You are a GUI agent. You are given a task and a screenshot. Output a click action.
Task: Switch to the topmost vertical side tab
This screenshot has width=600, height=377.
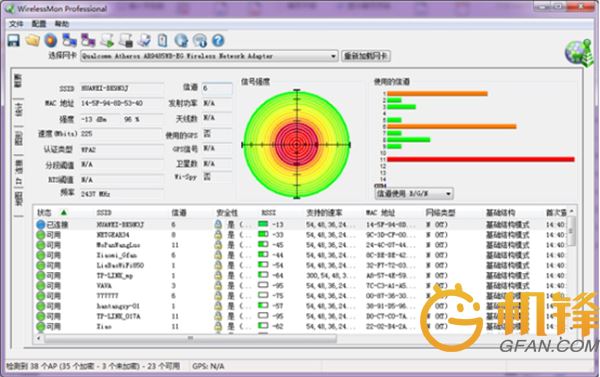click(x=18, y=81)
